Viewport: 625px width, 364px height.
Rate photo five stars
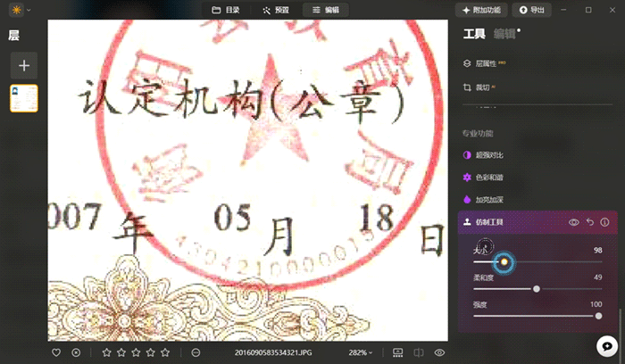(165, 352)
